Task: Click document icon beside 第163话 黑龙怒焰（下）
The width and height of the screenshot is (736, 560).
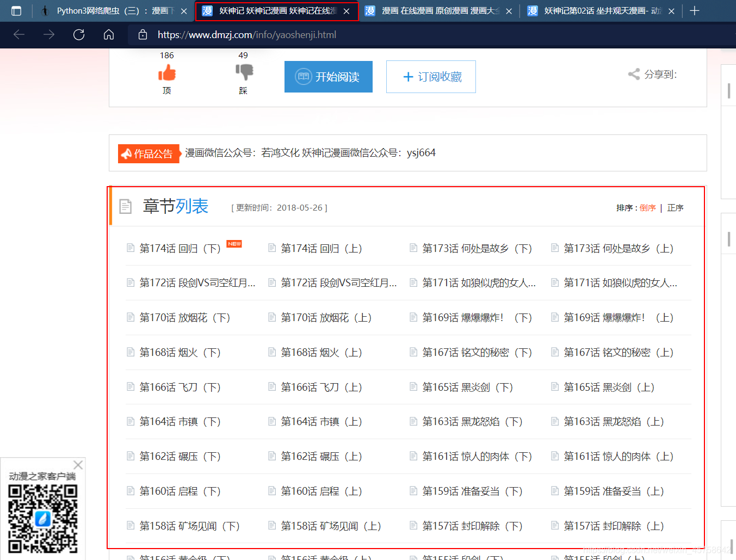Action: pyautogui.click(x=413, y=421)
